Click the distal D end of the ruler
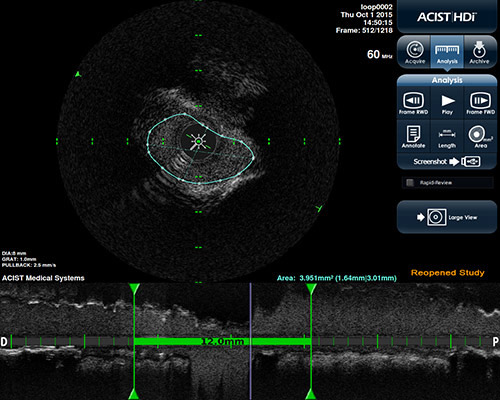The image size is (500, 400). (x=4, y=342)
